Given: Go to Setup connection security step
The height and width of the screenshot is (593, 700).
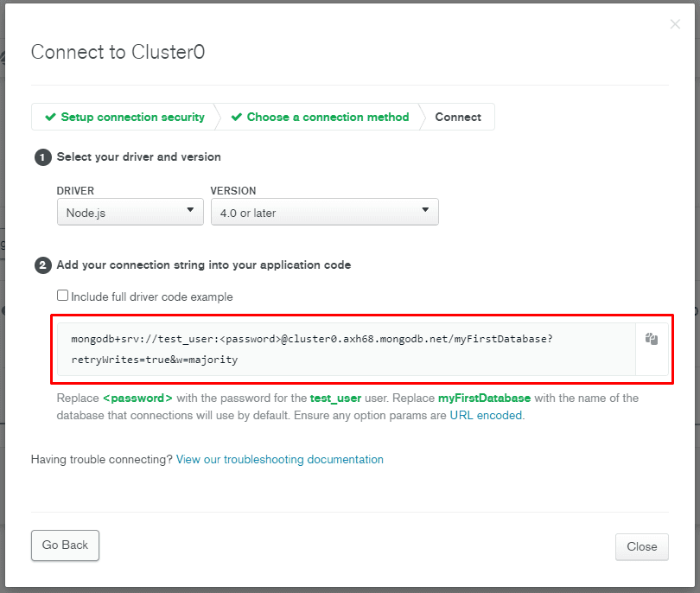Looking at the screenshot, I should [x=125, y=117].
